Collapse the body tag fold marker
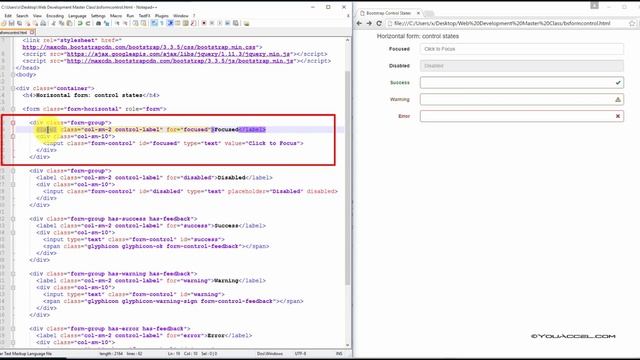 point(13,75)
